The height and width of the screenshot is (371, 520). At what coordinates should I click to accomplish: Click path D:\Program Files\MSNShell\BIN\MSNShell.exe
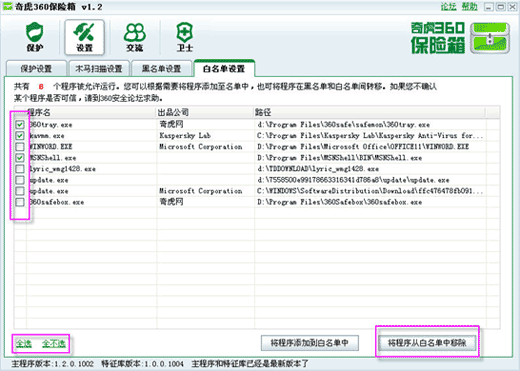[x=339, y=158]
